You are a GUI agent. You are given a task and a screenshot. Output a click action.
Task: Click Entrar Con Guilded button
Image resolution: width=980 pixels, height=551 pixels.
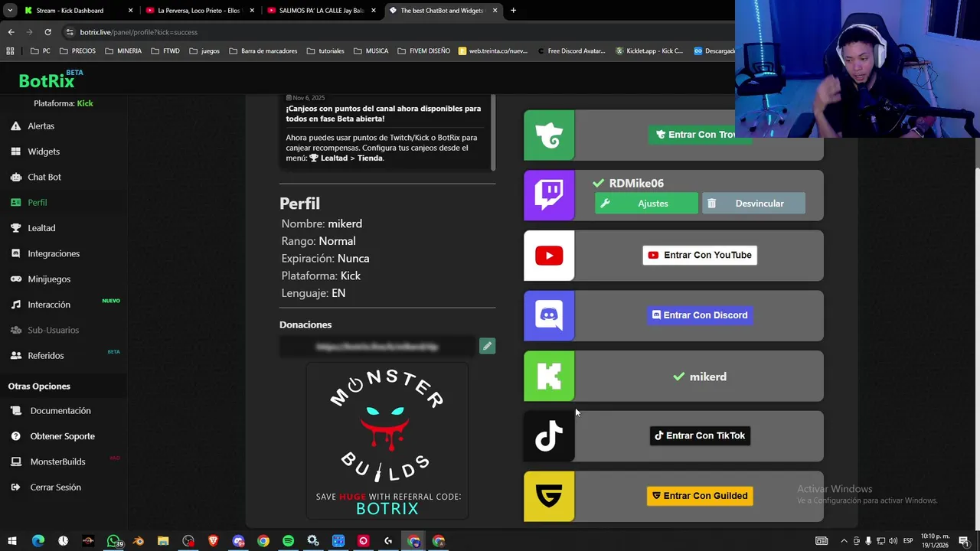coord(700,496)
